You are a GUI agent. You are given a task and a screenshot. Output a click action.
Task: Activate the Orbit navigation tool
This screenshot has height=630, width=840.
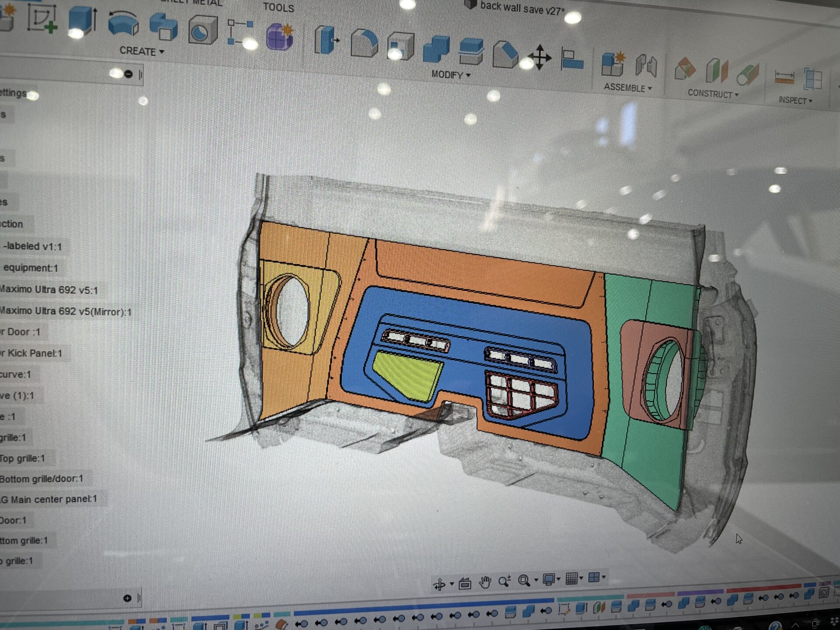pyautogui.click(x=439, y=584)
